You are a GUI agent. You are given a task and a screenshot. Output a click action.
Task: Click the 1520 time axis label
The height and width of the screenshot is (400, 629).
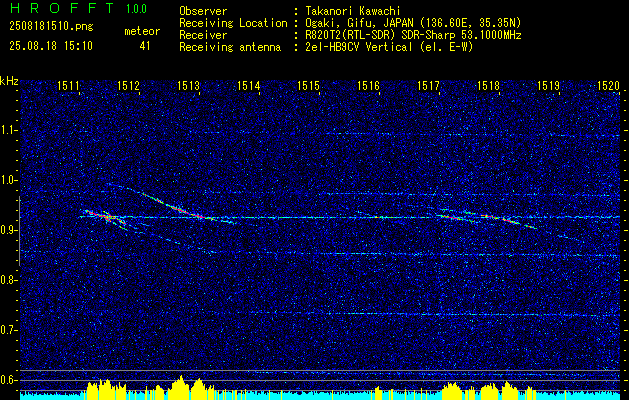click(609, 85)
